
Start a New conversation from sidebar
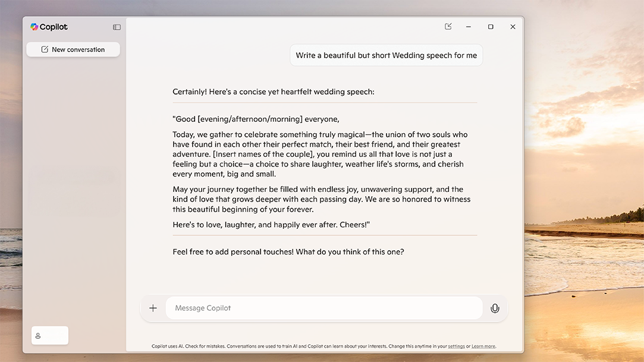click(73, 49)
